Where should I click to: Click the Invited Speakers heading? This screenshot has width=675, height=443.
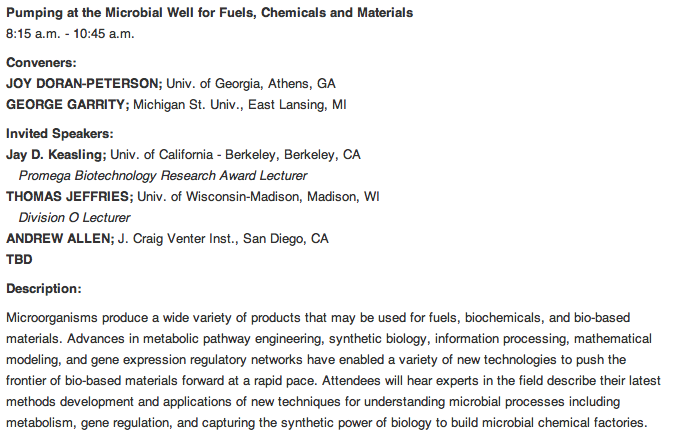click(x=59, y=133)
